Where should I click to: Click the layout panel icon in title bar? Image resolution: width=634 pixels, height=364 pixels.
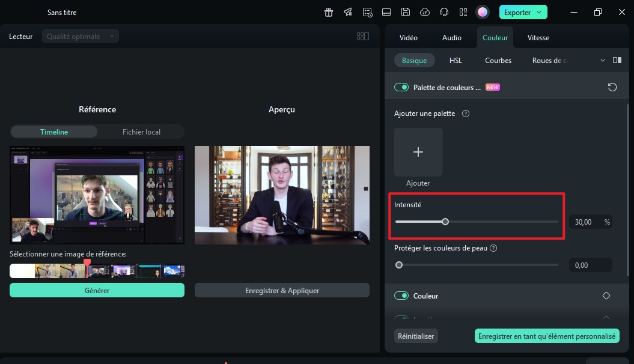(x=386, y=12)
